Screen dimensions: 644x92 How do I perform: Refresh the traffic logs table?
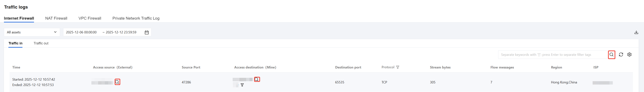[621, 55]
